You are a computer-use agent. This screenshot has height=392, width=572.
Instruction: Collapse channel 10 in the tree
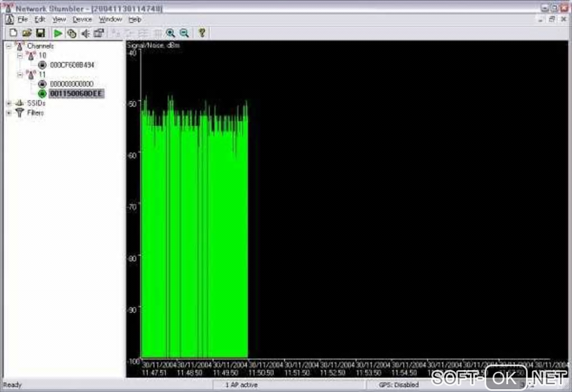[20, 56]
